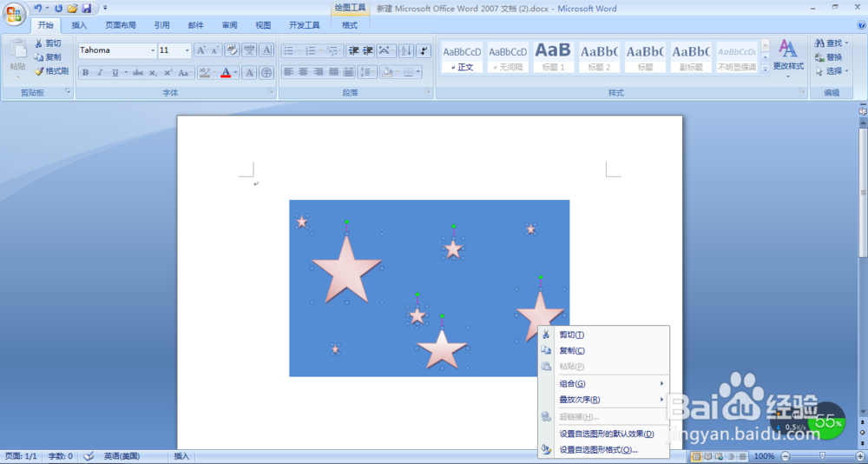Open the line spacing dropdown
Image resolution: width=868 pixels, height=464 pixels.
367,71
